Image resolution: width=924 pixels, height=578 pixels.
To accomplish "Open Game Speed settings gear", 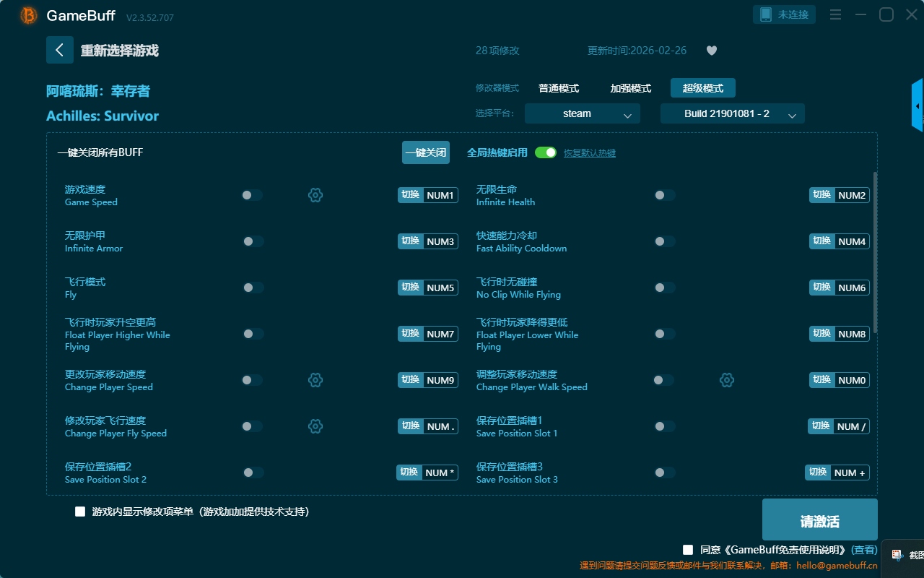I will (315, 195).
